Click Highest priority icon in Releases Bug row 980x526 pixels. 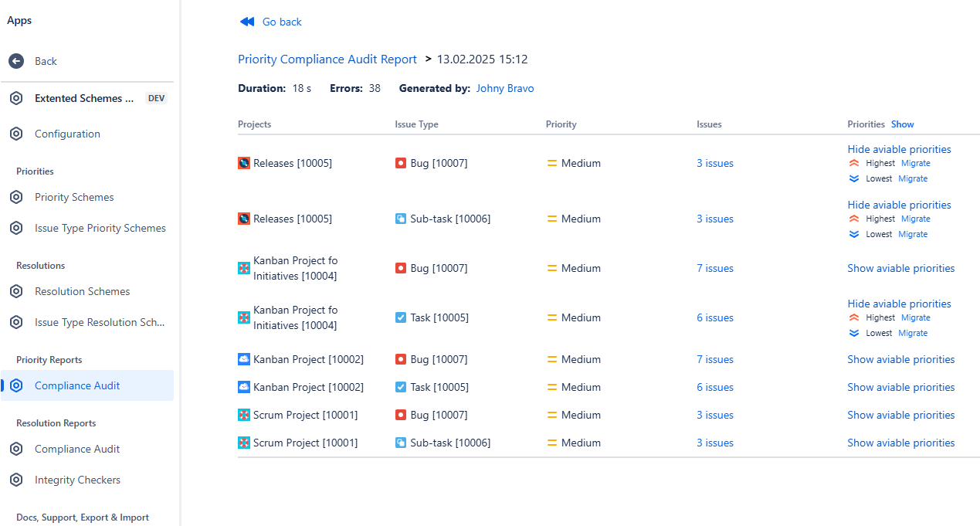854,163
